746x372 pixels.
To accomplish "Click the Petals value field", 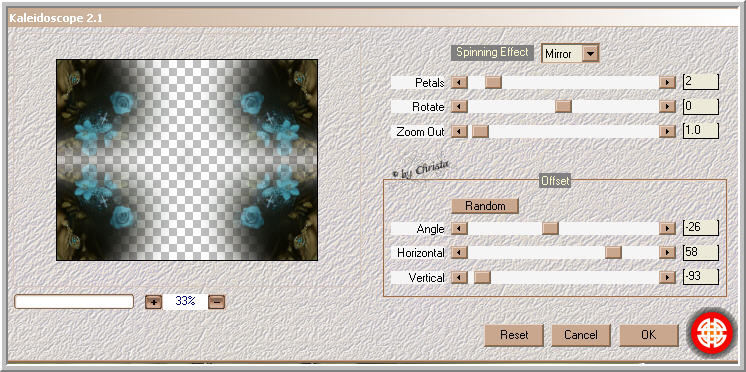I will tap(700, 82).
